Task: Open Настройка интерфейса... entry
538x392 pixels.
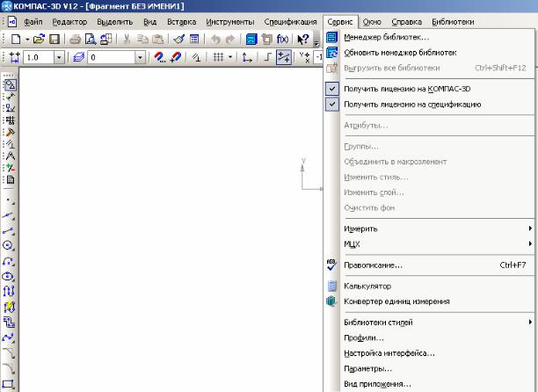Action: click(x=429, y=353)
